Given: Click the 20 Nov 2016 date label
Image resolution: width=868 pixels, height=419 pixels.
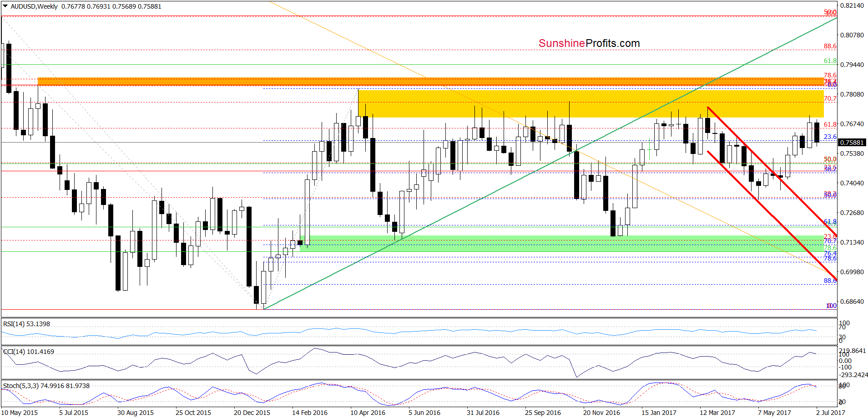Looking at the screenshot, I should pyautogui.click(x=601, y=413).
